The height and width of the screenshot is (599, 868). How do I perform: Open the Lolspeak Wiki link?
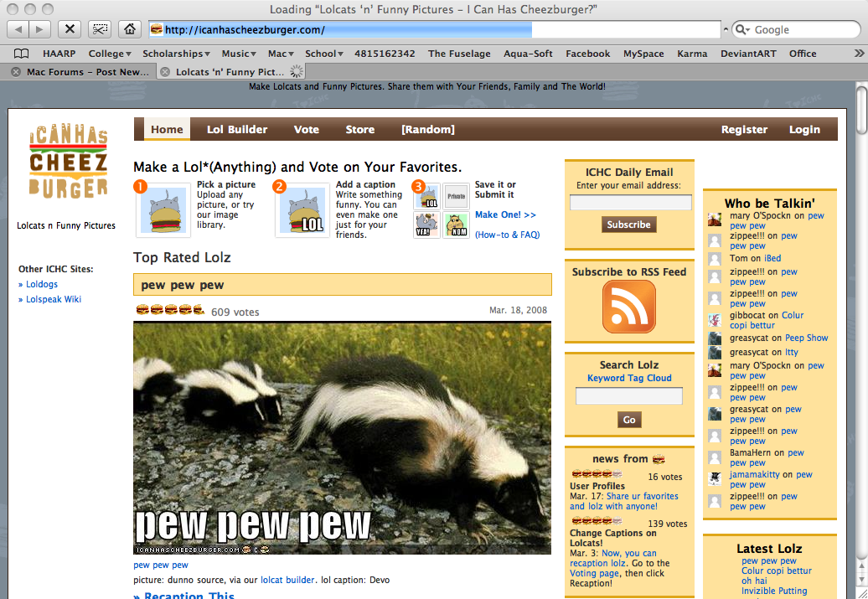(x=53, y=299)
